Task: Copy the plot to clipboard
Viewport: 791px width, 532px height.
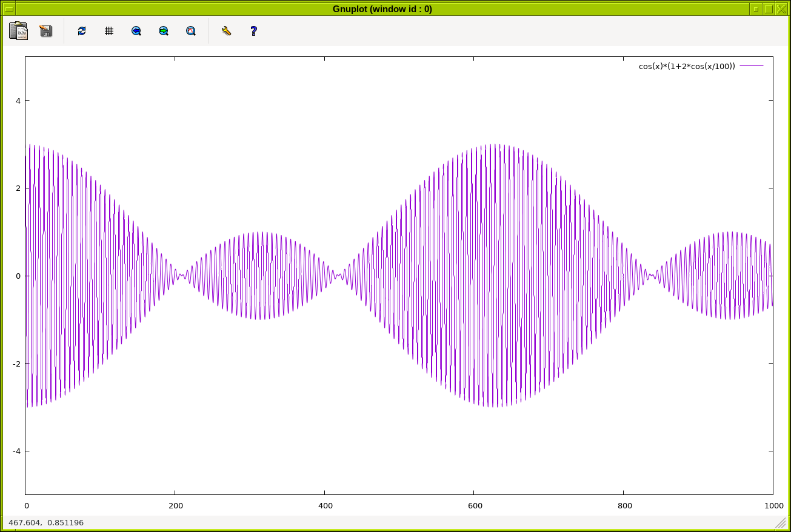Action: tap(18, 31)
